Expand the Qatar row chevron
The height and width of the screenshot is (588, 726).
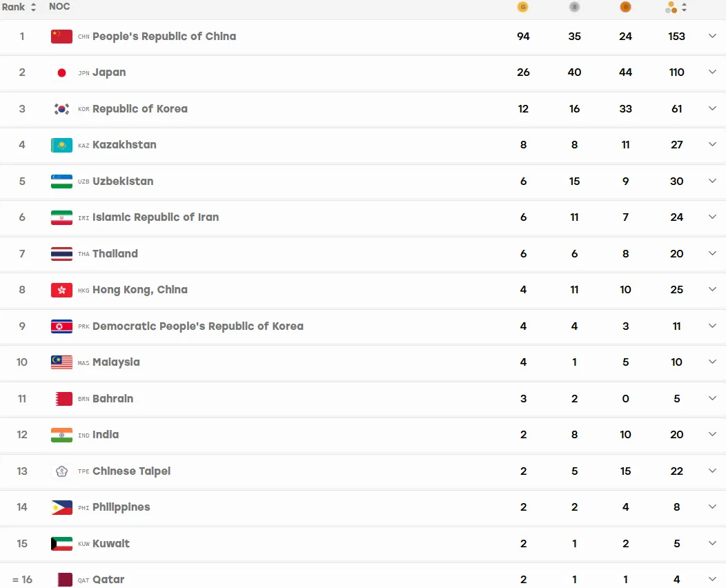[712, 579]
